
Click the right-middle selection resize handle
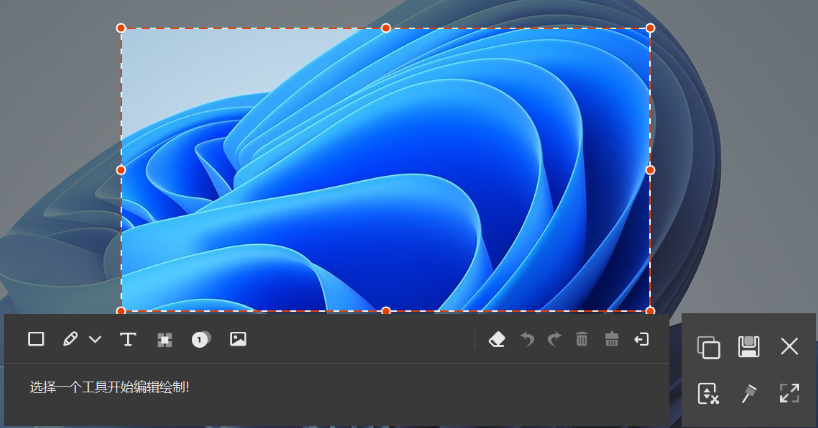point(650,170)
